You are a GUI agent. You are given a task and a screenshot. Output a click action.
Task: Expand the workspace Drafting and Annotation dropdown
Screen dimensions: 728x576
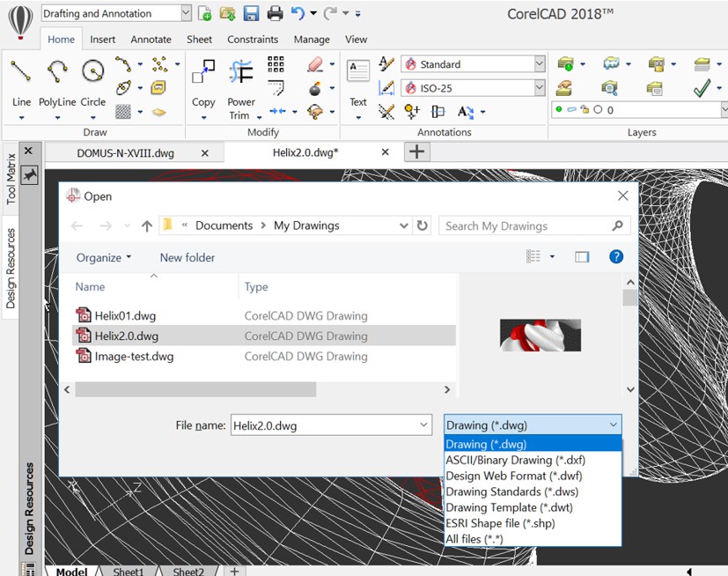click(x=186, y=13)
